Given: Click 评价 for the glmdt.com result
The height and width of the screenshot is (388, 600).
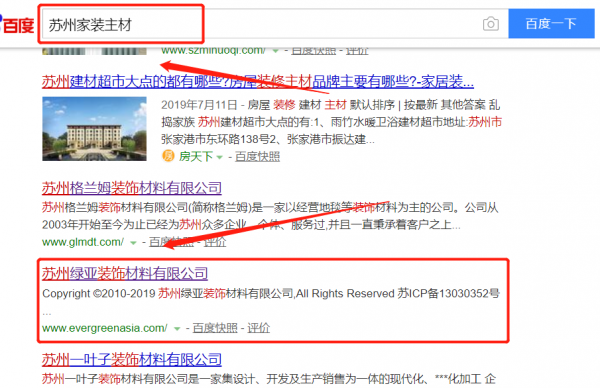Looking at the screenshot, I should [x=215, y=242].
